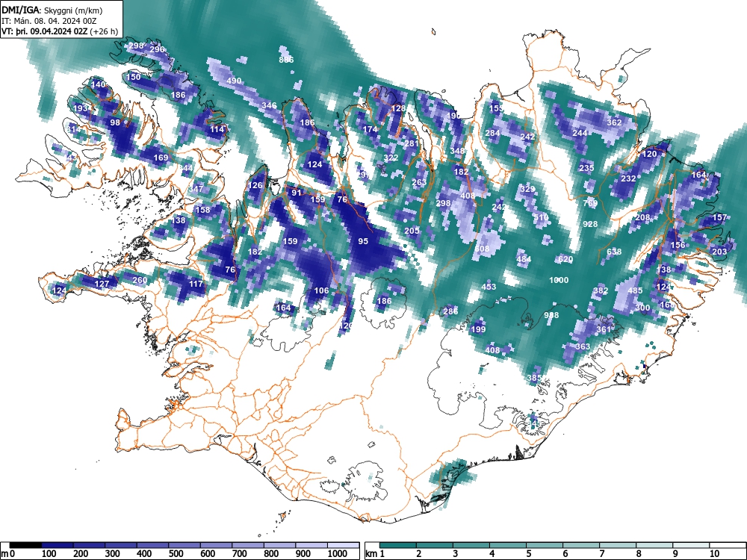Click the legend swatch between 1 and 2 km
The image size is (747, 560).
[398, 545]
